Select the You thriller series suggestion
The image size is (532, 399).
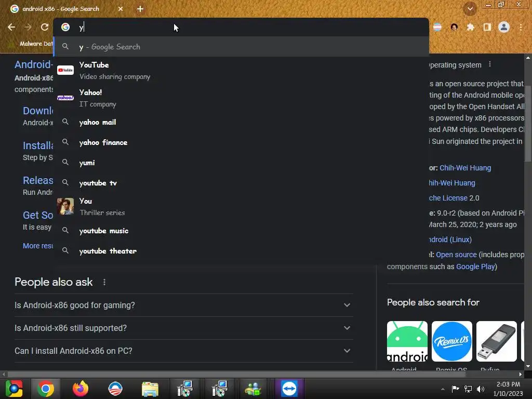click(x=241, y=207)
